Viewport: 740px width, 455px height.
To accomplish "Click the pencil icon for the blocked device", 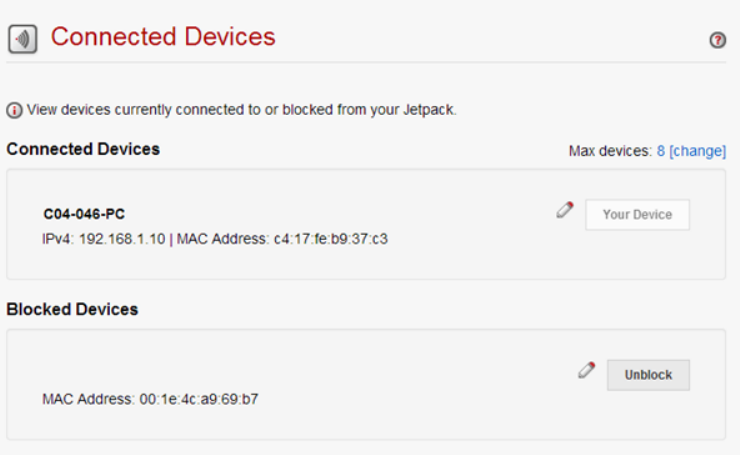I will 586,370.
